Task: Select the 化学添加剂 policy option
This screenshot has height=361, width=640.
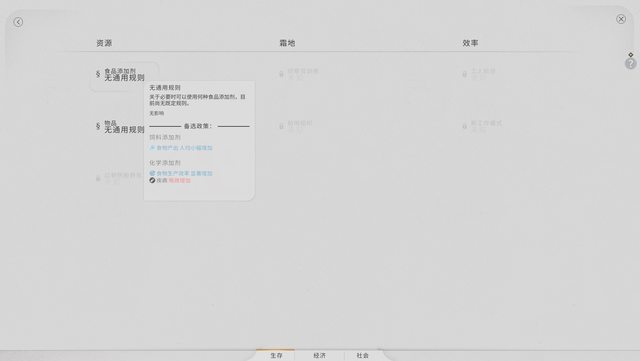Action: point(165,163)
